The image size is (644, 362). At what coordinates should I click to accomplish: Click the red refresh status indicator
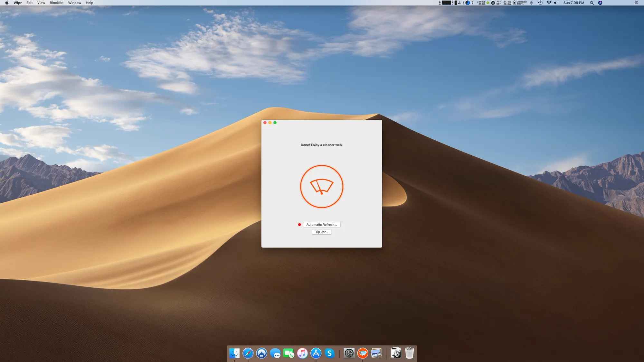pyautogui.click(x=299, y=225)
